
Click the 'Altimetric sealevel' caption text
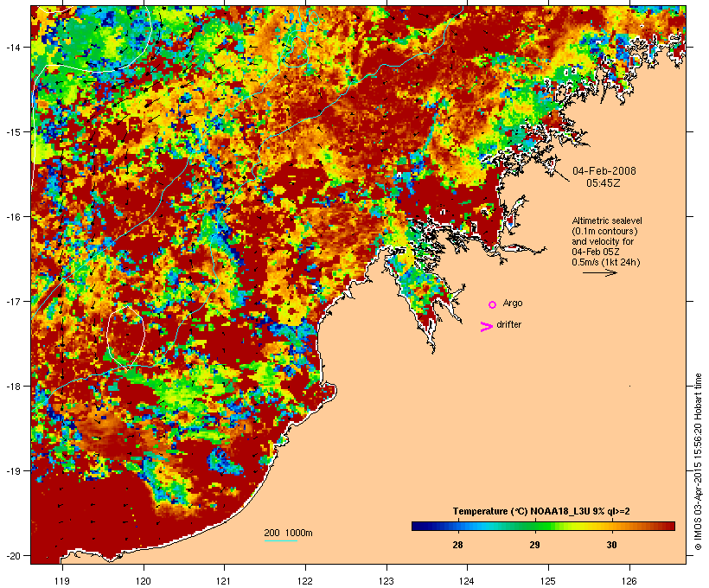click(x=607, y=220)
